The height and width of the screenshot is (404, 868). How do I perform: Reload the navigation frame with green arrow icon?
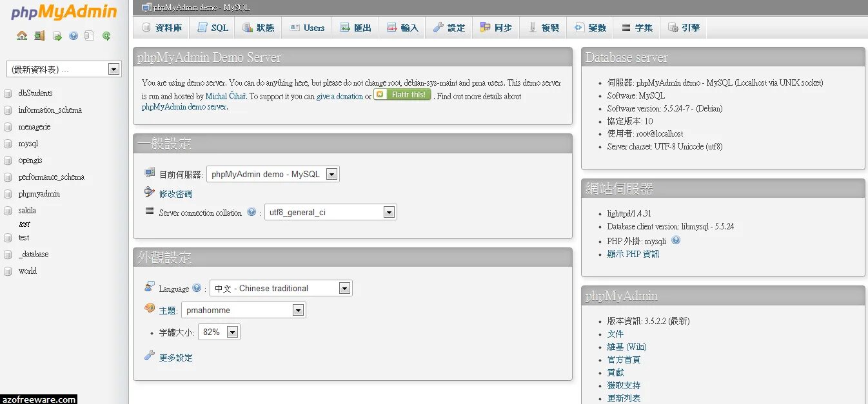tap(106, 36)
